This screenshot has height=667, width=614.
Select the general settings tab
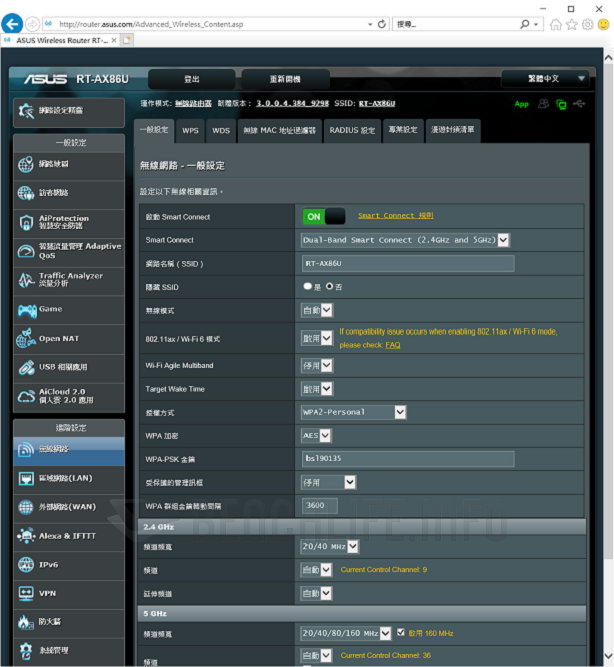coord(154,130)
